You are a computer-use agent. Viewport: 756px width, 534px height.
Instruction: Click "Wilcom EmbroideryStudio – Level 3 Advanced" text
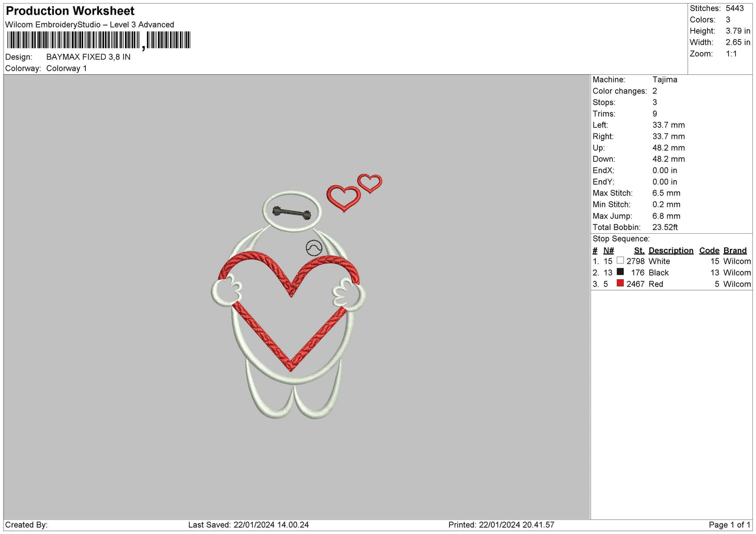89,25
